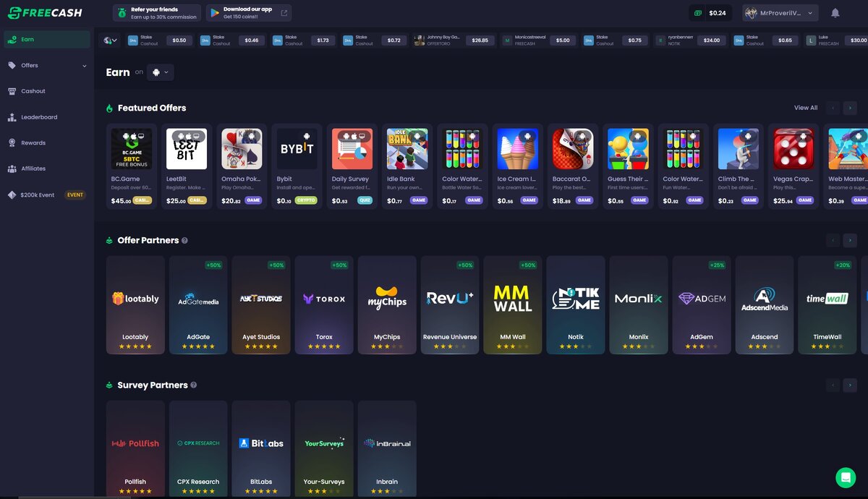The width and height of the screenshot is (868, 499).
Task: Open the Inbrain survey partner
Action: click(387, 448)
